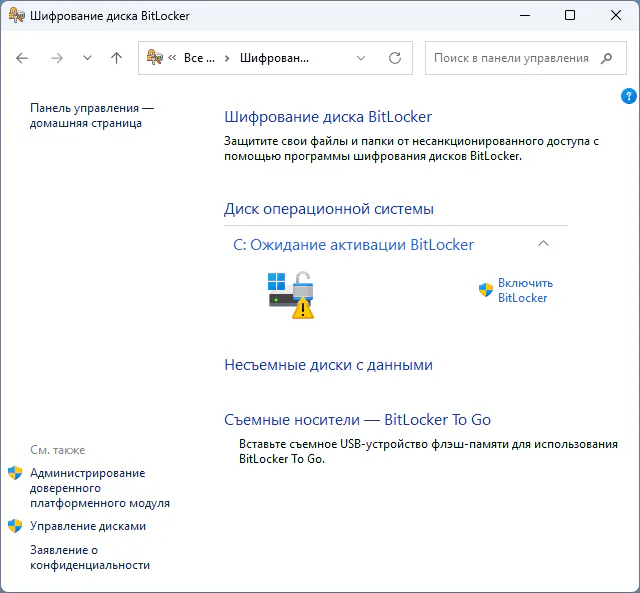Viewport: 640px width, 593px height.
Task: Click the BitLocker icon in the address bar
Action: pos(155,58)
